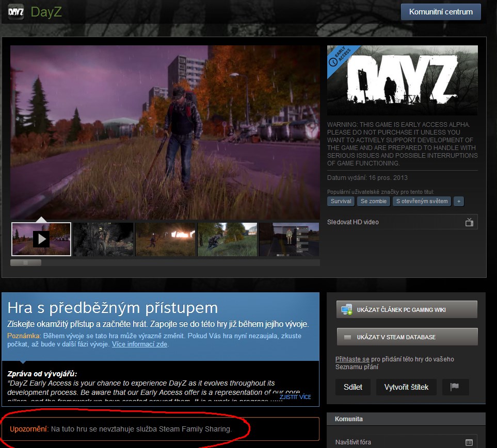Select the dark soldier screenshot thumbnail
Screen dimensions: 497x448
click(x=103, y=239)
